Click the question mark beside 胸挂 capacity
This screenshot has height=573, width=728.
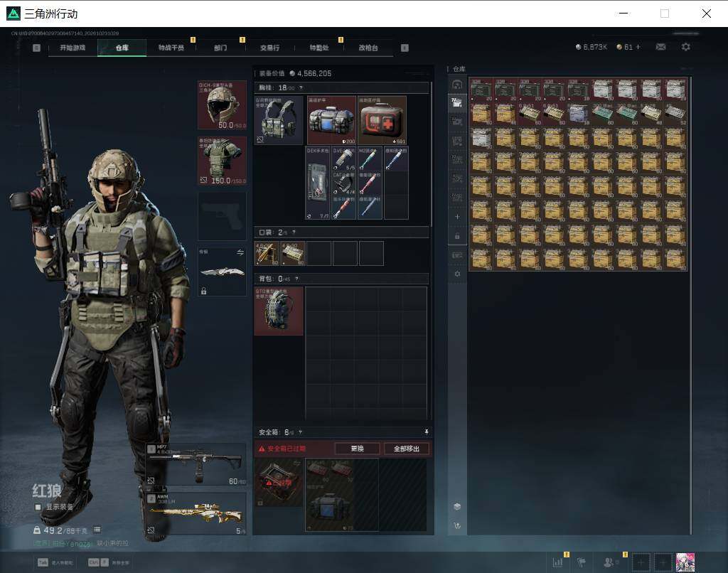point(301,87)
